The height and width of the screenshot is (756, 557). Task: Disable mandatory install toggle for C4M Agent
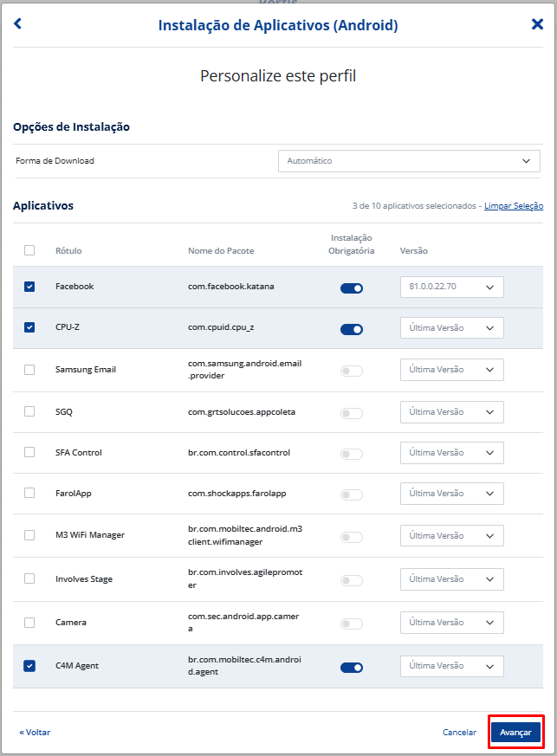352,668
